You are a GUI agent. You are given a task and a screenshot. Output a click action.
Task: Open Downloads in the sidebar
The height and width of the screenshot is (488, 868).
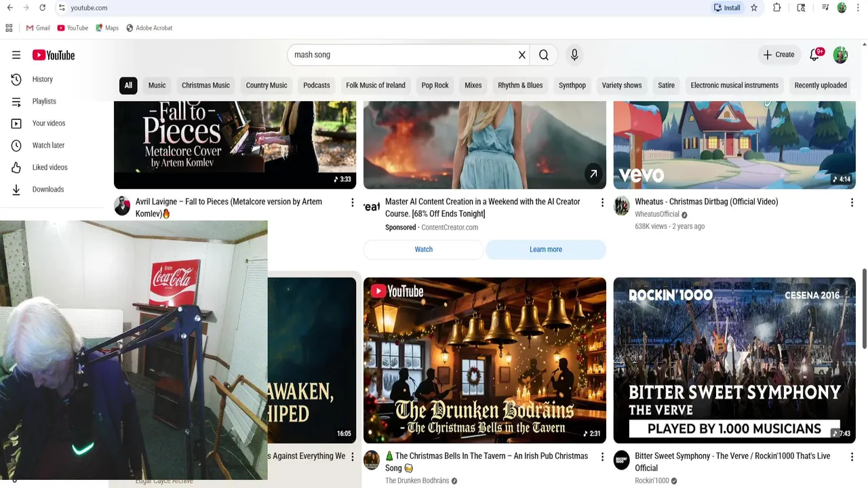point(47,189)
